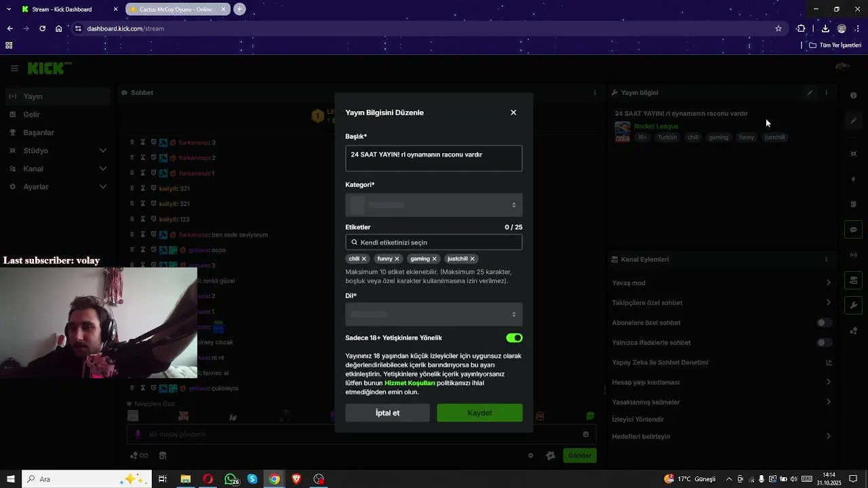Screen dimensions: 868x488
Task: Open Hesap yaşı kısıtlaması settings
Action: [x=722, y=382]
